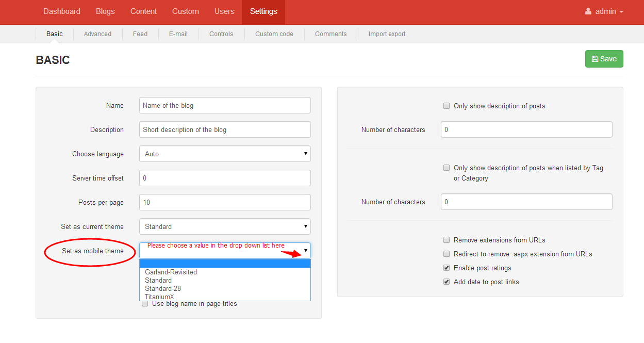
Task: Focus the Posts per page field
Action: (225, 202)
